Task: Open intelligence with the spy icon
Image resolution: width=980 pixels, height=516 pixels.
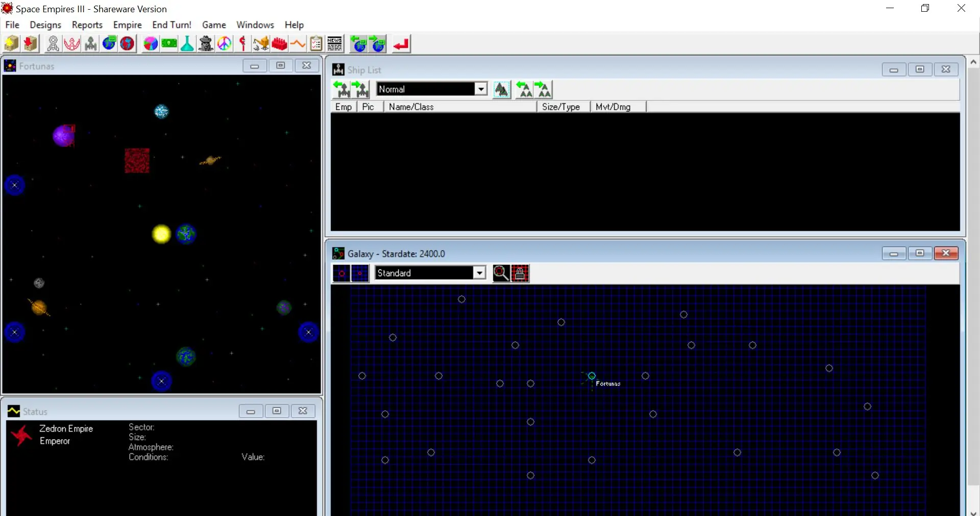Action: pyautogui.click(x=206, y=44)
